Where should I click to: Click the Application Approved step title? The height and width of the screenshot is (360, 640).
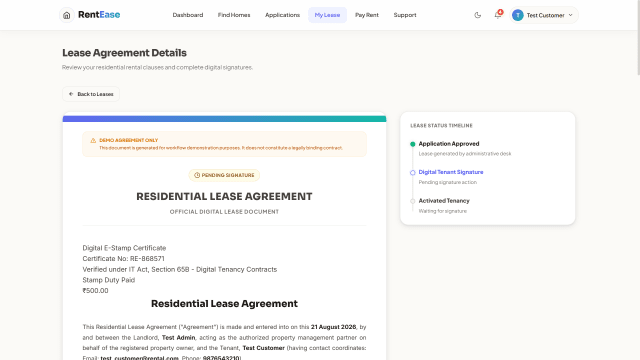click(x=449, y=144)
